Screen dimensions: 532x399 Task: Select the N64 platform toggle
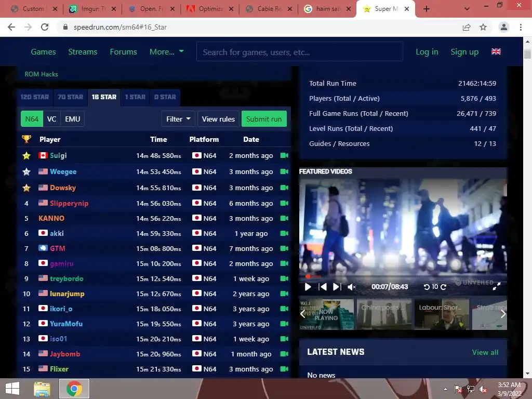click(x=32, y=119)
